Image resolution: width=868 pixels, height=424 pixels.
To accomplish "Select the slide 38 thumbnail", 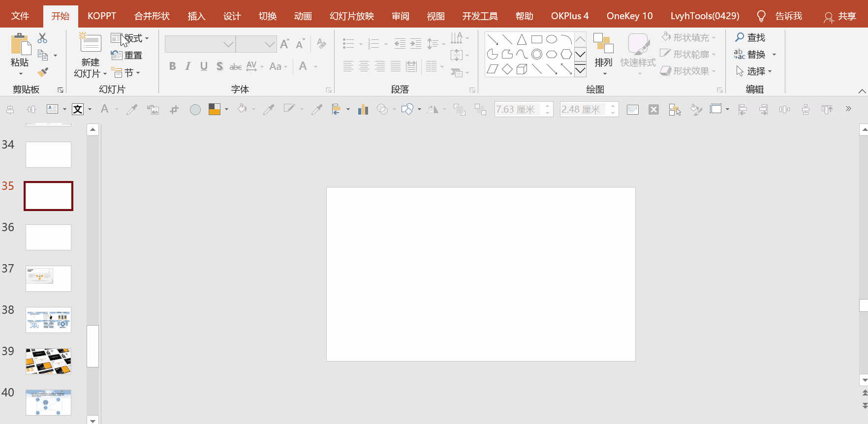I will coord(48,320).
